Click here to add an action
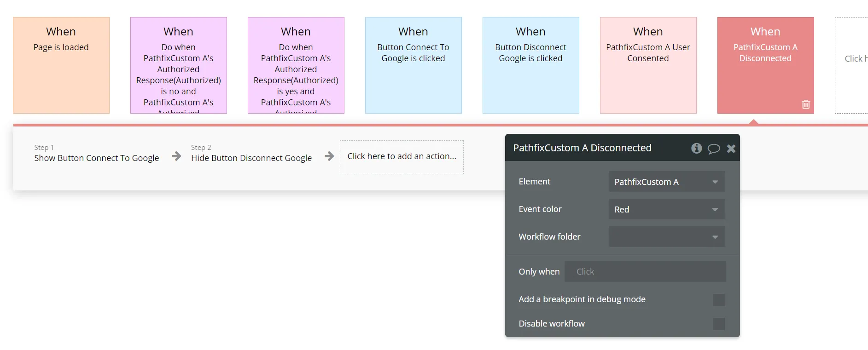The width and height of the screenshot is (868, 350). 402,157
